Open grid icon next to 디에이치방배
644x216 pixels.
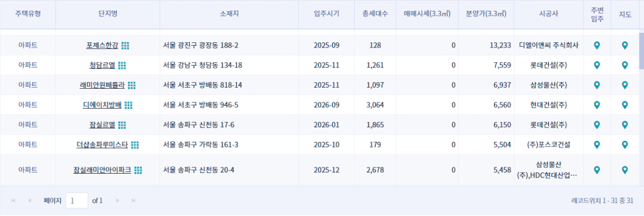(128, 105)
